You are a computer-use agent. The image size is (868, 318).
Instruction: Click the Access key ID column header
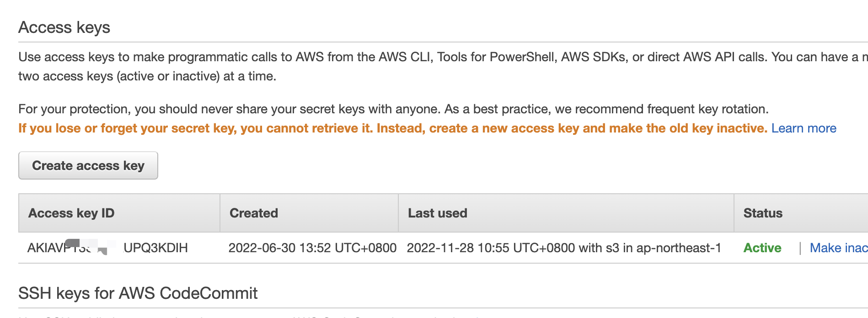(71, 213)
